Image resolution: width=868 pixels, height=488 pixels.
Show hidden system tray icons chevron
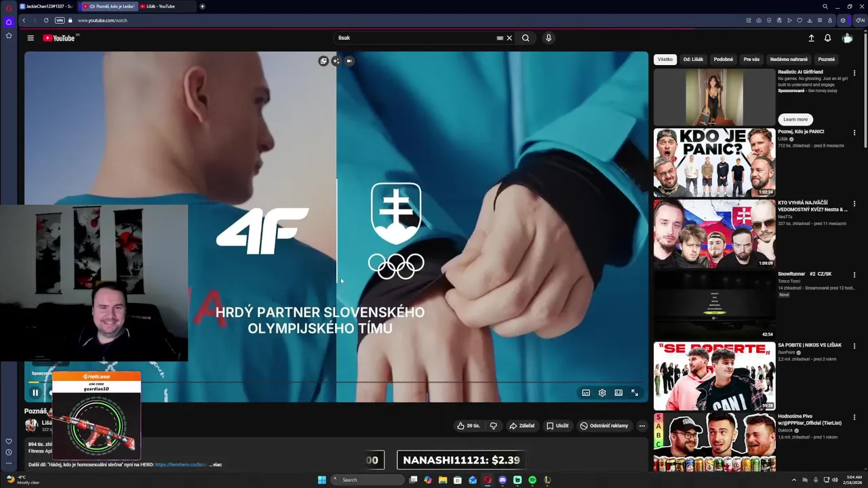click(794, 480)
